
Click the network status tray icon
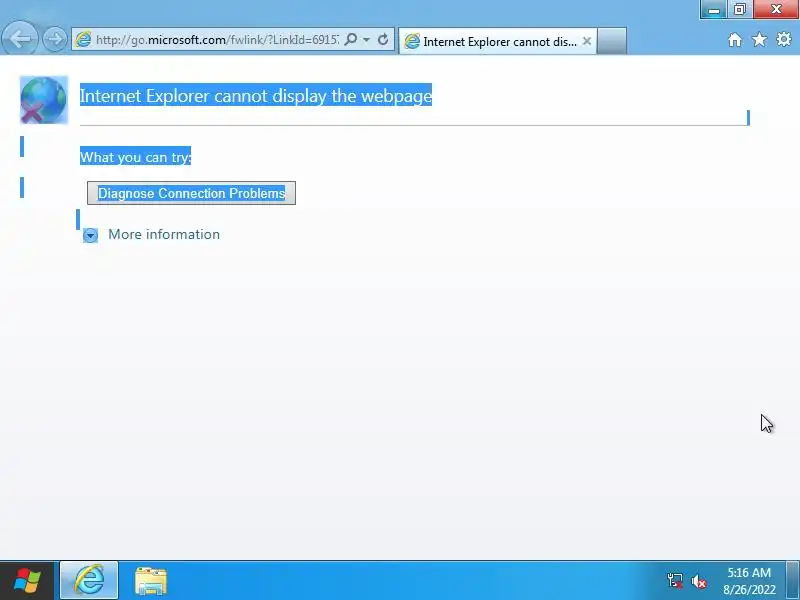pos(675,581)
